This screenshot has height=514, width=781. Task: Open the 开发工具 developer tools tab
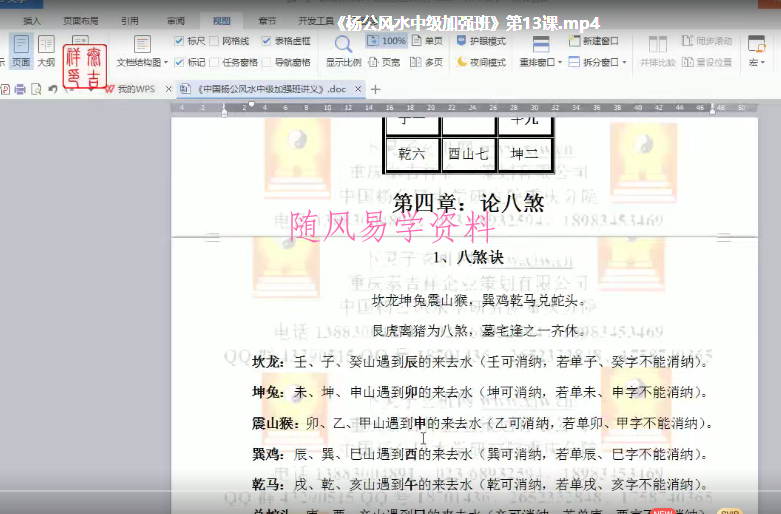(x=316, y=21)
